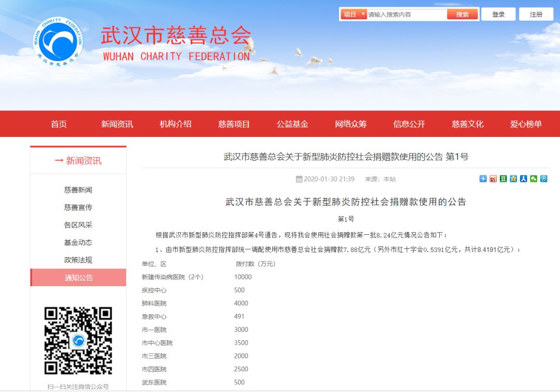Click the 注册 register button
Image resolution: width=560 pixels, height=392 pixels.
click(536, 15)
